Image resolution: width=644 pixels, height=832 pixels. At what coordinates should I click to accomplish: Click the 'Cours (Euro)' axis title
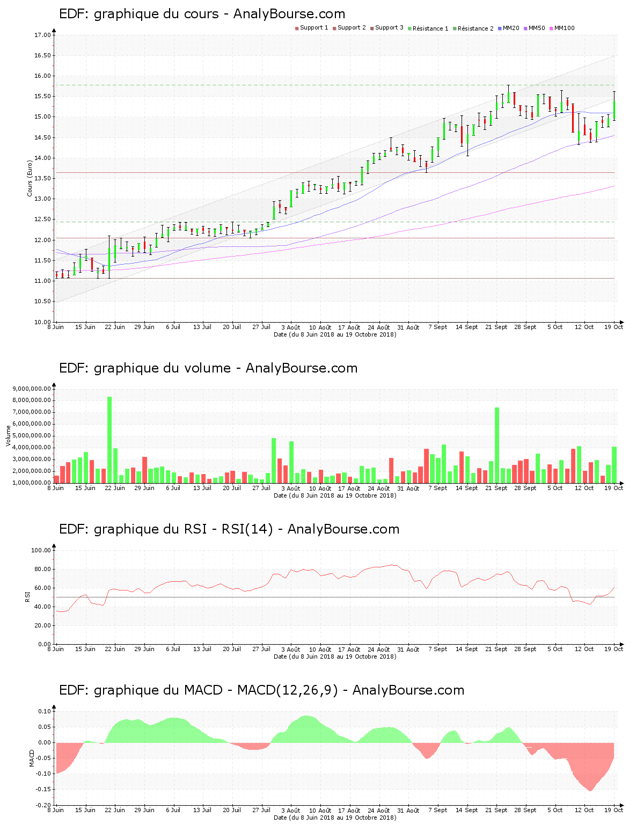coord(30,179)
